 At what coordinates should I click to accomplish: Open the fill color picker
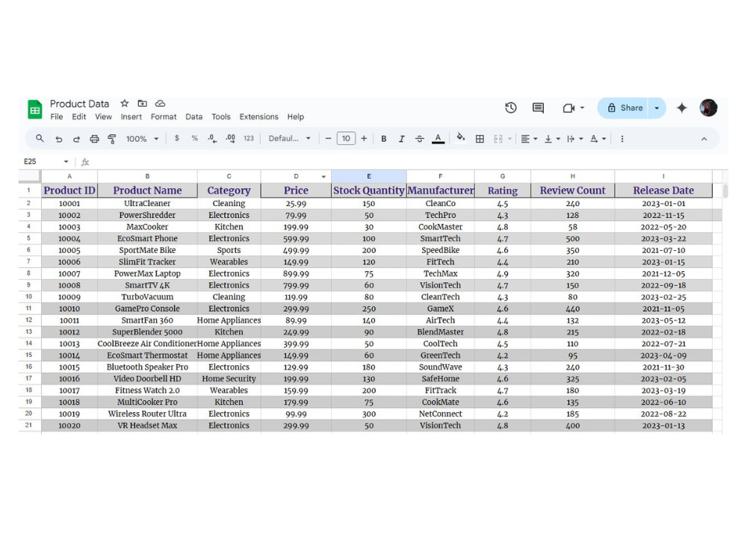coord(460,139)
